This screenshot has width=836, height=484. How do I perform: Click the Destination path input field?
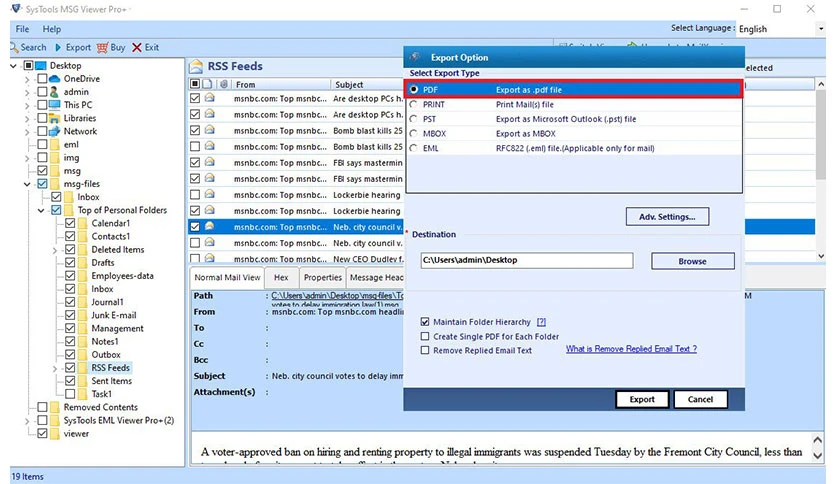pyautogui.click(x=527, y=260)
